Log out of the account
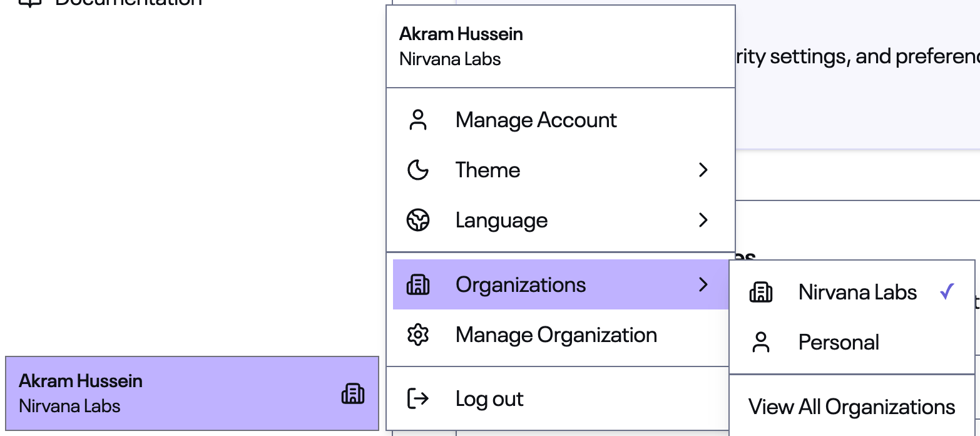Viewport: 980px width, 436px height. tap(489, 399)
